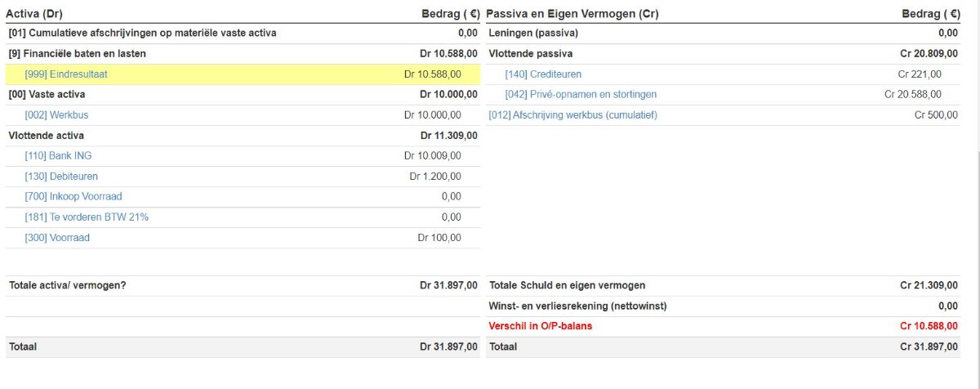Select the Leningen (passiva) group row
Viewport: 980px width, 389px height.
(x=724, y=34)
